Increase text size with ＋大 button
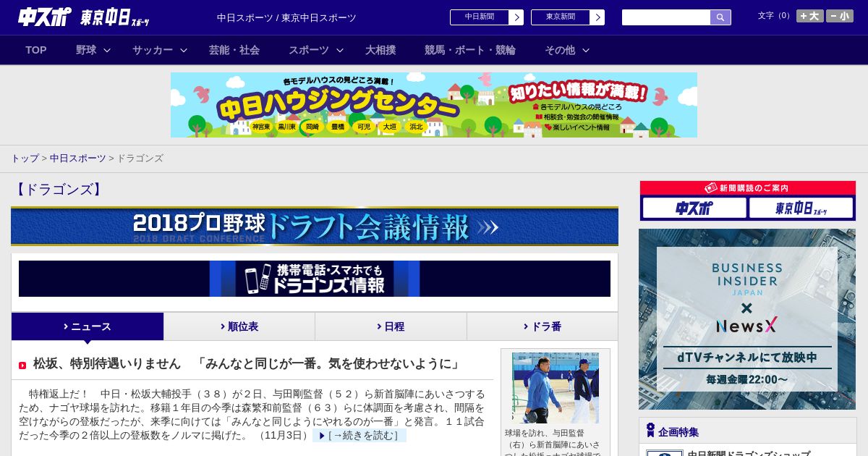 809,16
